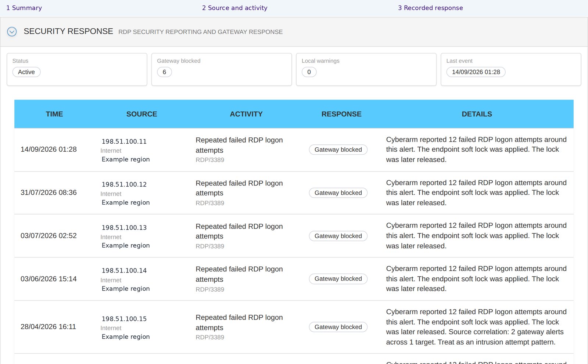The width and height of the screenshot is (588, 364).
Task: Click the DETAILS column header
Action: (477, 114)
